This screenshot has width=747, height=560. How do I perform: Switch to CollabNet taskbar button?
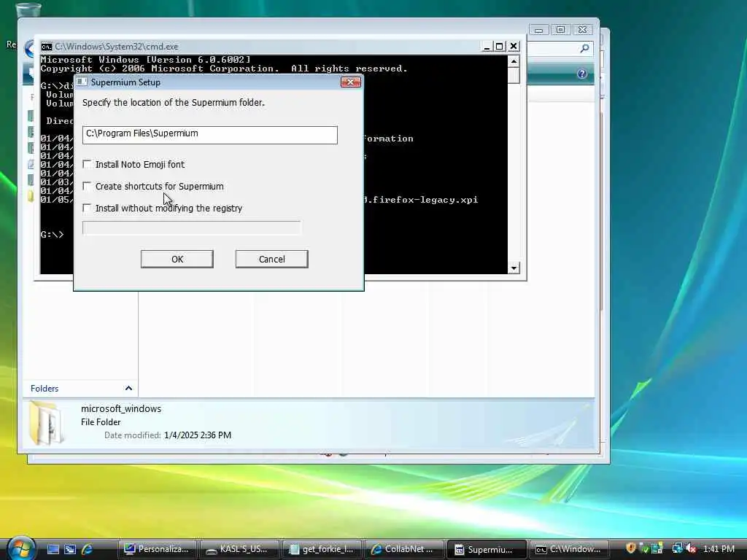[x=404, y=549]
